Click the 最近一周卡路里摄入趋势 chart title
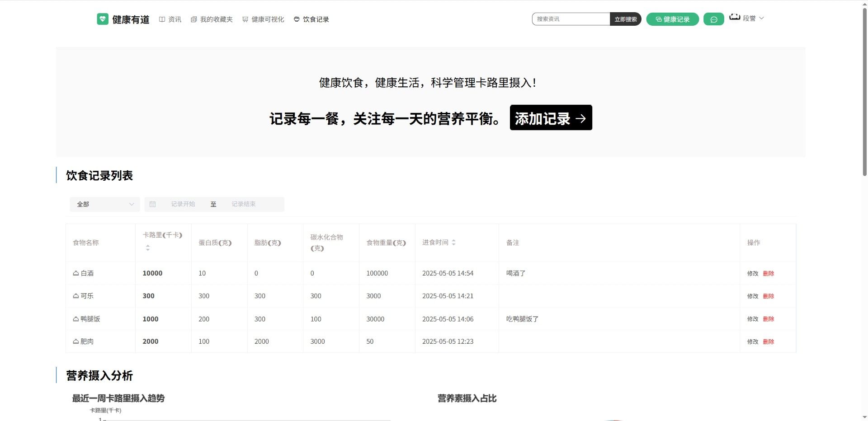 click(118, 398)
